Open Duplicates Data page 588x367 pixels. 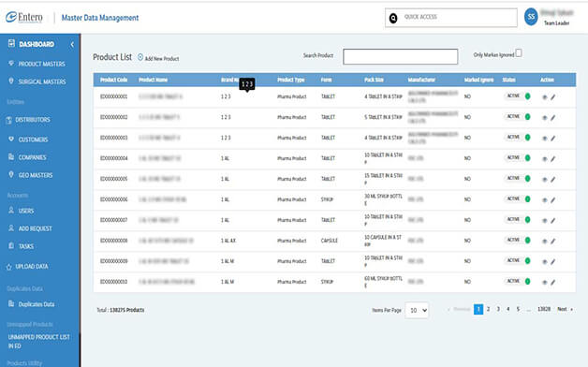tap(37, 304)
